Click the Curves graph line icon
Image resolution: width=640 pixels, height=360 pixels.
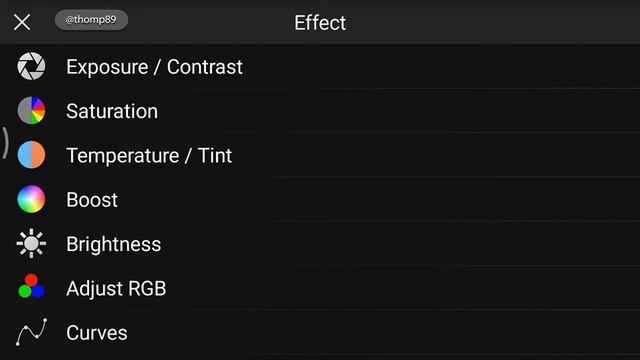31,332
